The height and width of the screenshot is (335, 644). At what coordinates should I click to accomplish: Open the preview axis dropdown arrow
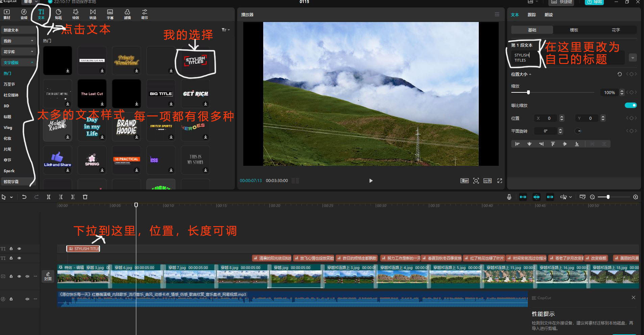click(571, 197)
